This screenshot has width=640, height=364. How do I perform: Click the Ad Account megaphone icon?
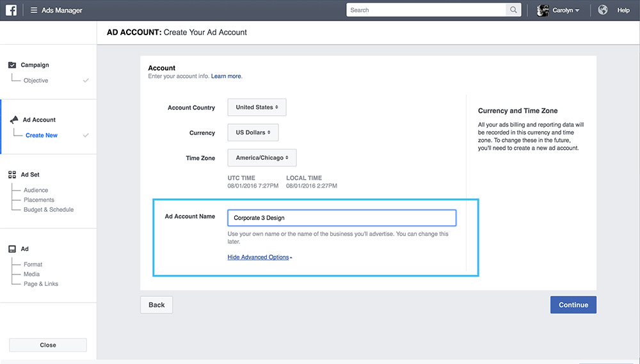[14, 120]
